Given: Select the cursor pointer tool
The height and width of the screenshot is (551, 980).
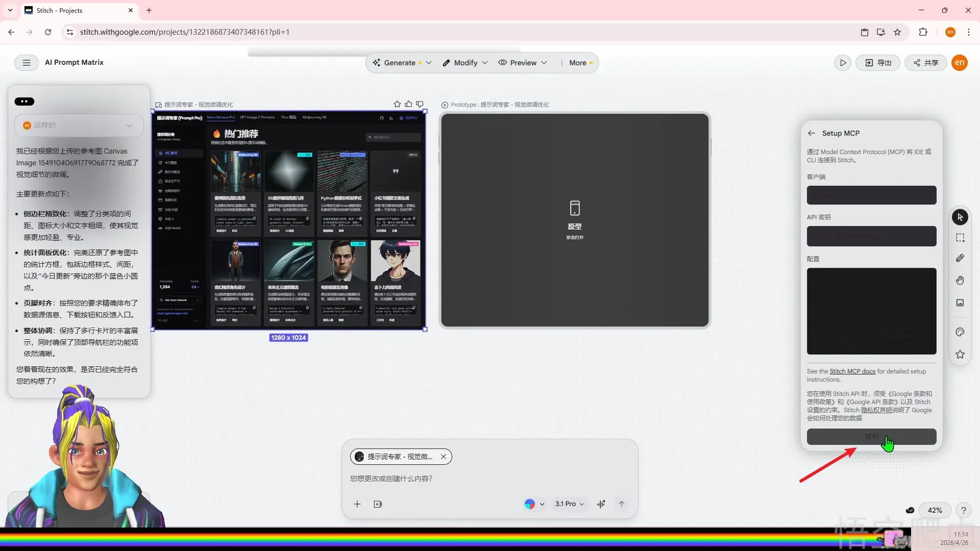Looking at the screenshot, I should [960, 217].
